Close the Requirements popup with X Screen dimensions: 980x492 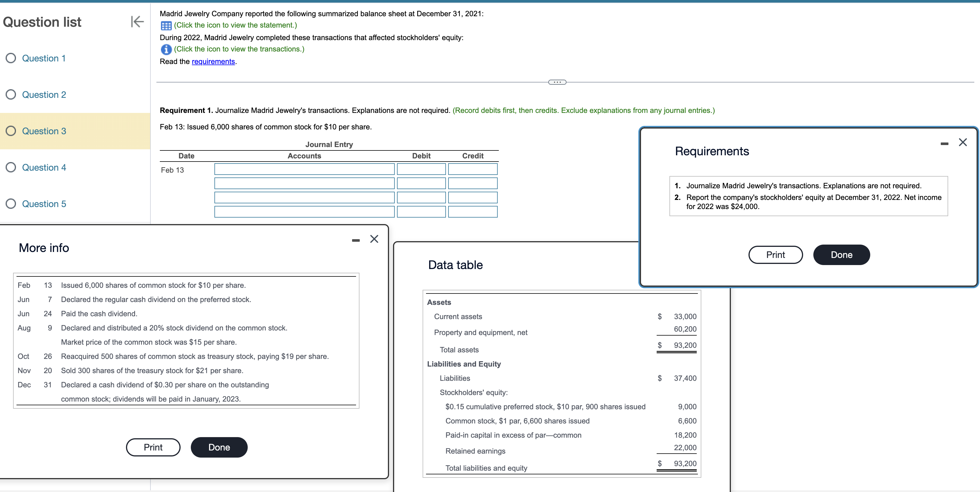click(962, 142)
